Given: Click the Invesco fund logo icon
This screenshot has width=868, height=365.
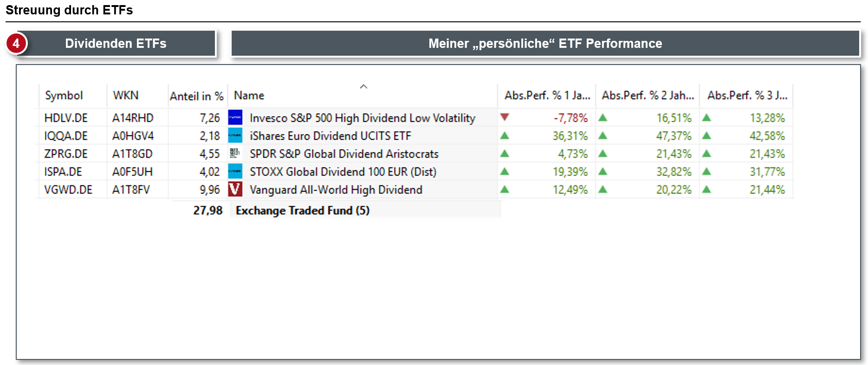Looking at the screenshot, I should pos(235,117).
